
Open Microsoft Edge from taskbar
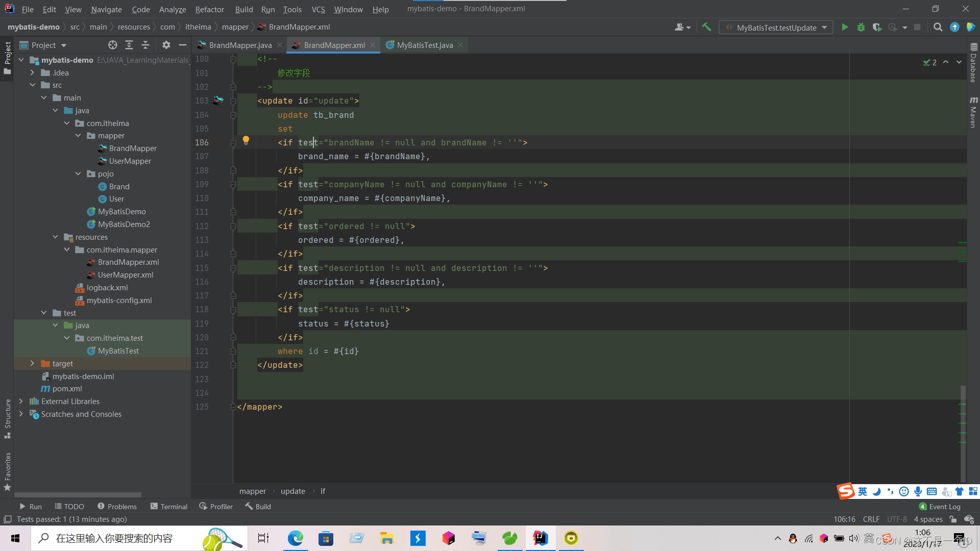pos(295,538)
